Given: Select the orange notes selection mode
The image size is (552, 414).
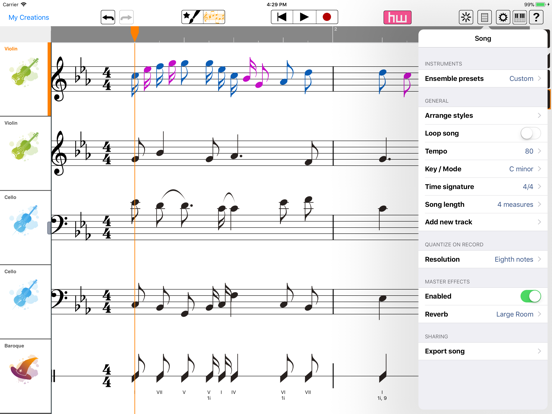Looking at the screenshot, I should point(214,17).
